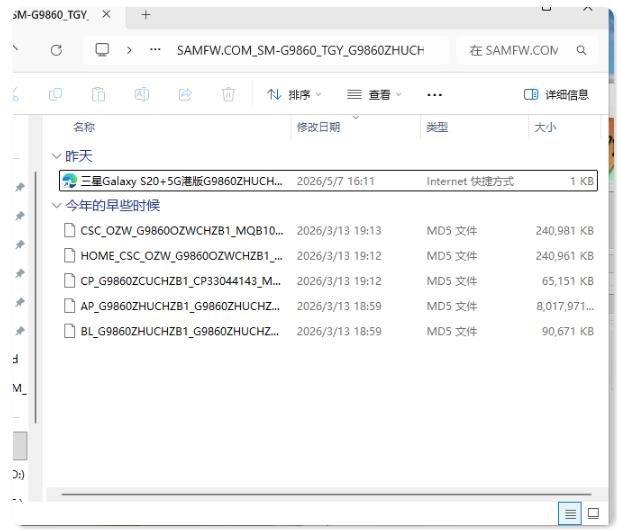Click the horizontal scrollbar under the file list
Screen dimensions: 617x530
pos(326,494)
